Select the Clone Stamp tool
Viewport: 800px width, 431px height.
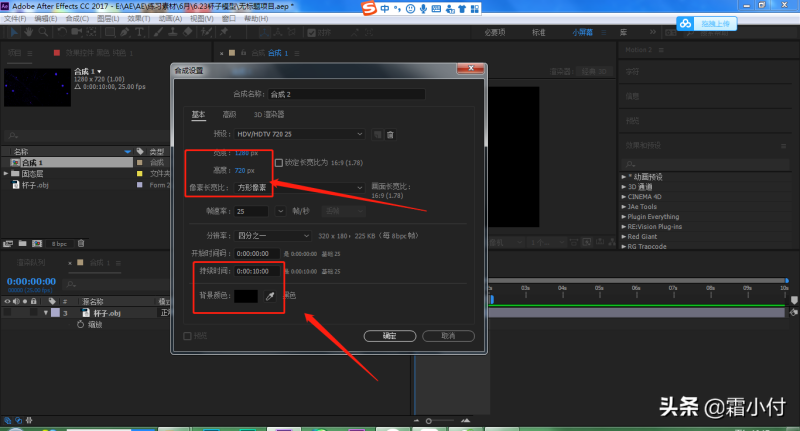tap(173, 32)
